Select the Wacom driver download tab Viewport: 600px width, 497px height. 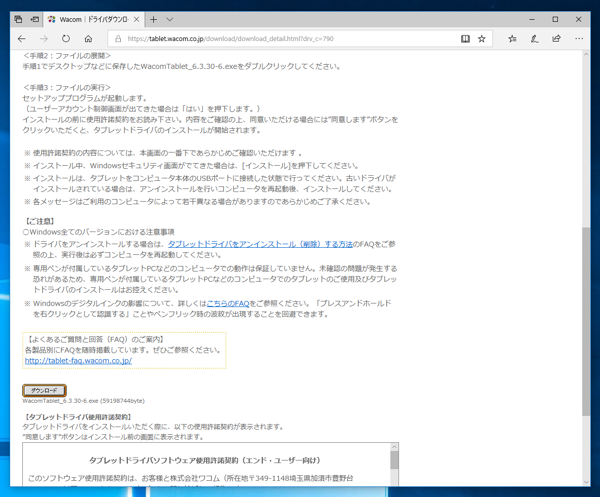coord(95,19)
